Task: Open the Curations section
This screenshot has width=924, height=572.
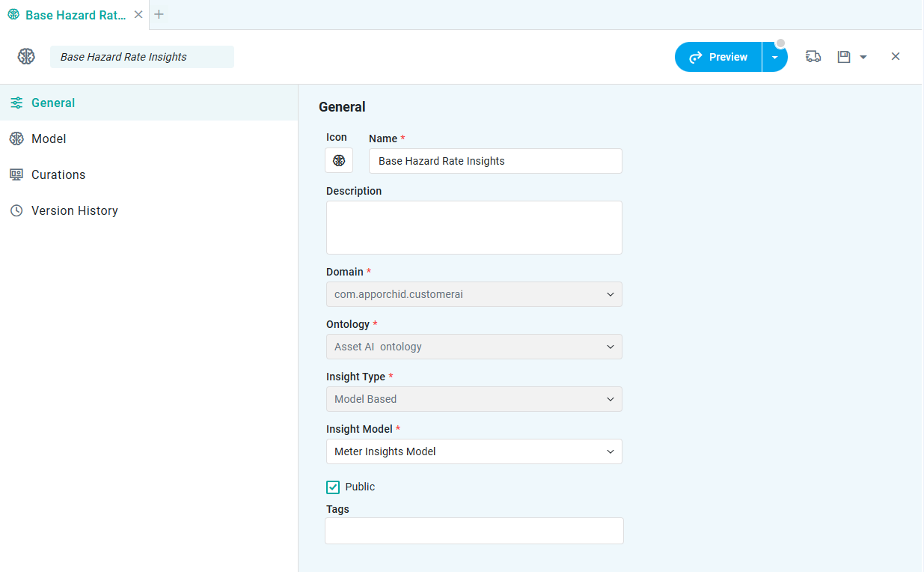Action: [58, 174]
